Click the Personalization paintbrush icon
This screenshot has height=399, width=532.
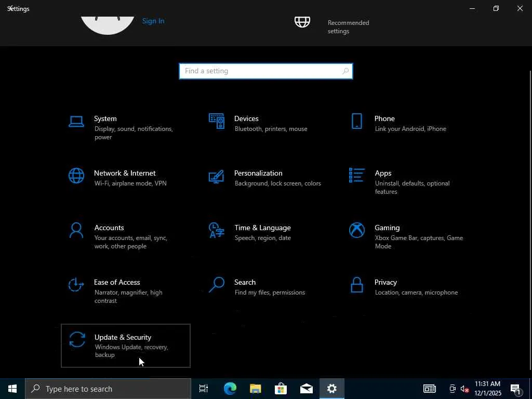point(216,176)
